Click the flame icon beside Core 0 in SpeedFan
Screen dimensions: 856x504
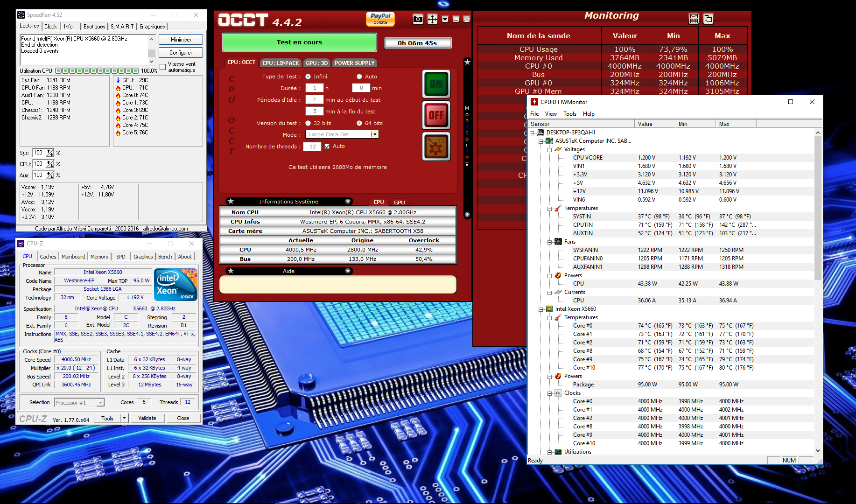(118, 95)
